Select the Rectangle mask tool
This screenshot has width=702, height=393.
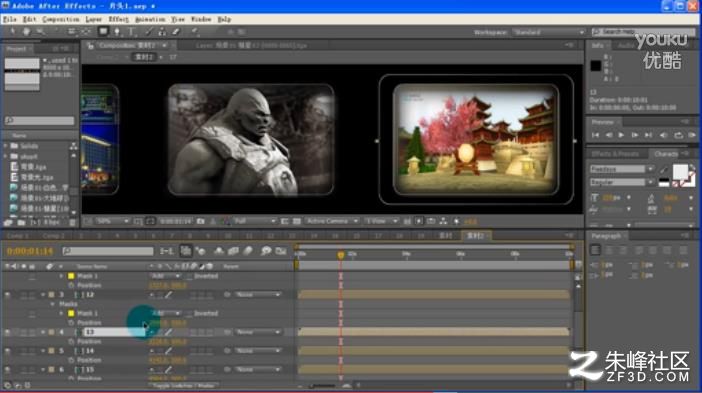pyautogui.click(x=103, y=31)
